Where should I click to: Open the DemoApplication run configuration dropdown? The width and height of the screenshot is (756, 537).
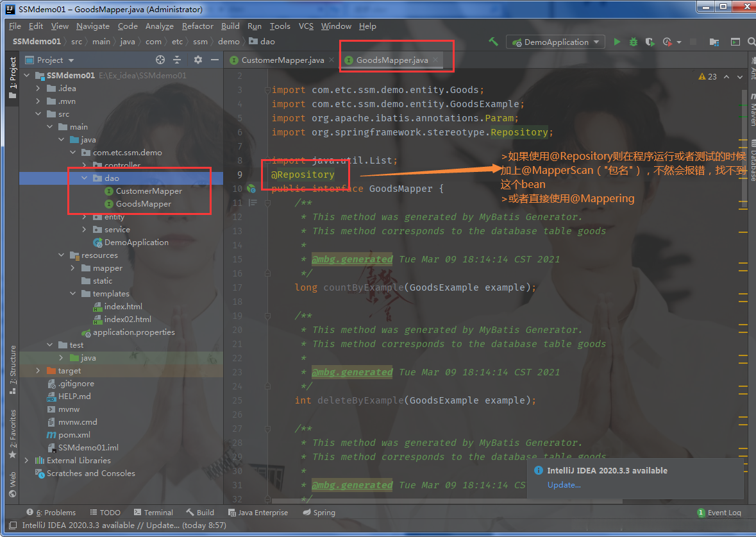click(556, 42)
